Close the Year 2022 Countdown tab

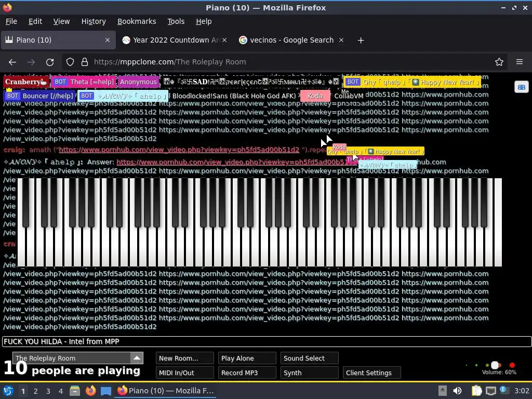pyautogui.click(x=224, y=40)
